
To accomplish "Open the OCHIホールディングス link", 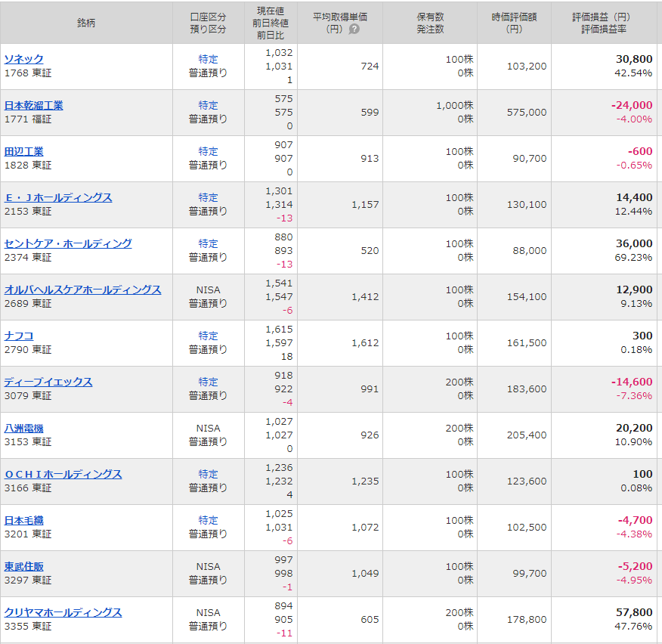I will click(63, 474).
